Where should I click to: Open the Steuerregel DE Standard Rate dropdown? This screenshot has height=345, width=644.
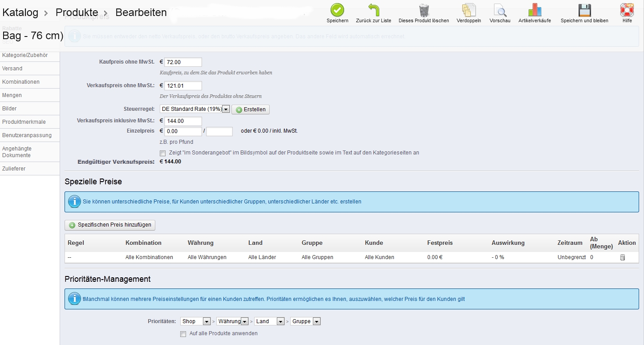pos(194,109)
